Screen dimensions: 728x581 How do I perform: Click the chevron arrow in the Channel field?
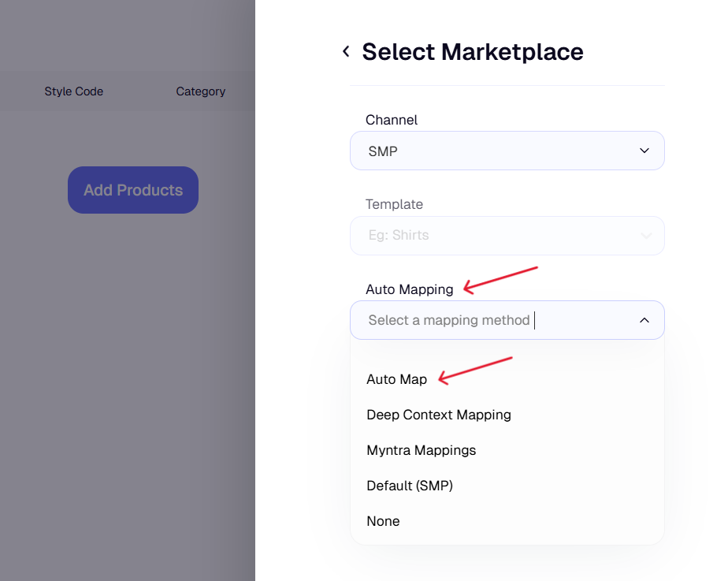point(644,151)
